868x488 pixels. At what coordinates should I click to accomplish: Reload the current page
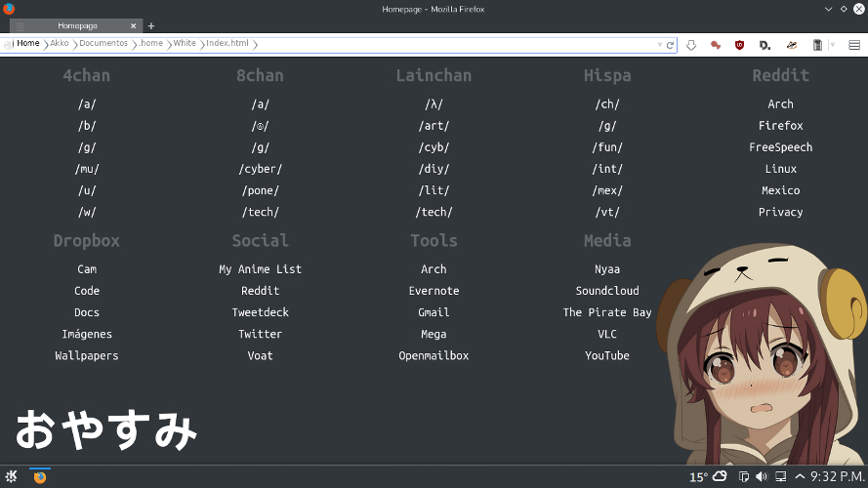(x=670, y=45)
